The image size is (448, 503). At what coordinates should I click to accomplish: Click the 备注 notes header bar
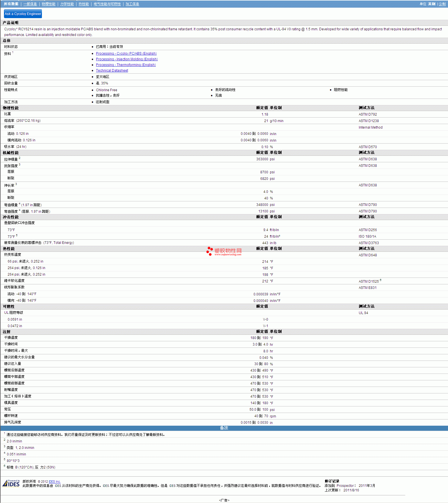[224, 428]
